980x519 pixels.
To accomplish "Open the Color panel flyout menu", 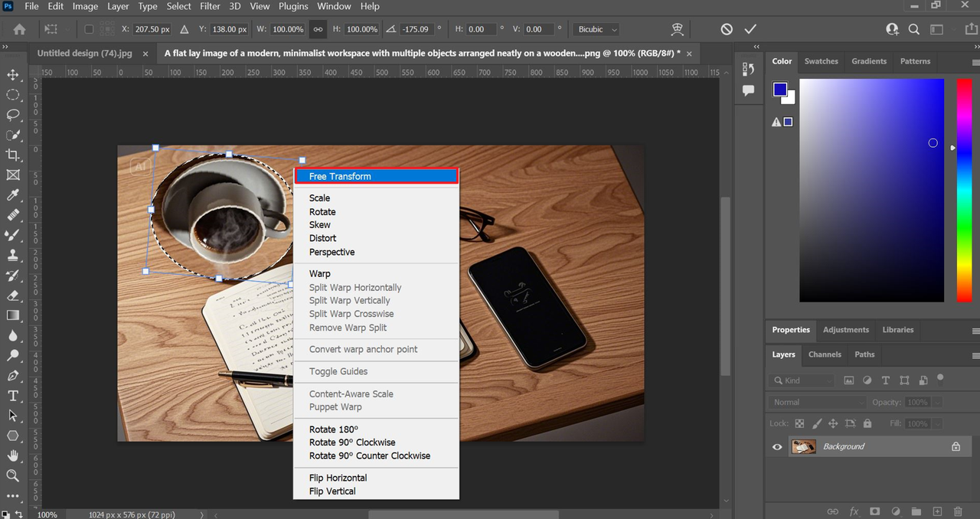I will 975,61.
